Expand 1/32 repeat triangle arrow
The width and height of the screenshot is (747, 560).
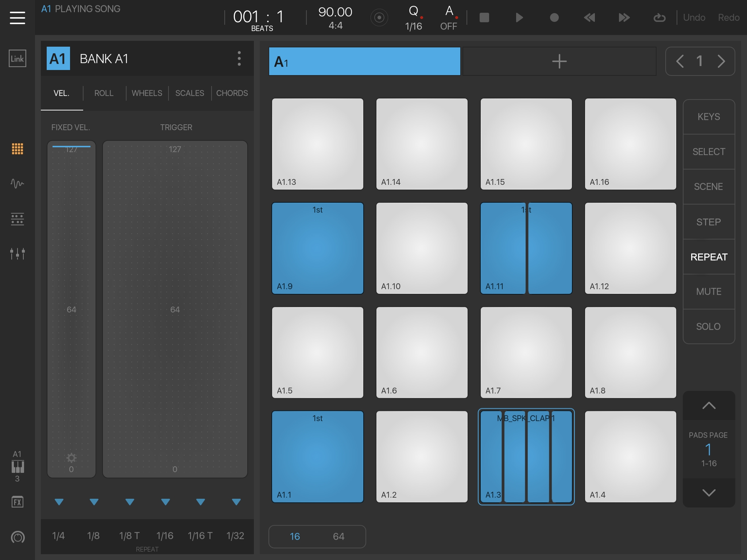[x=236, y=502]
